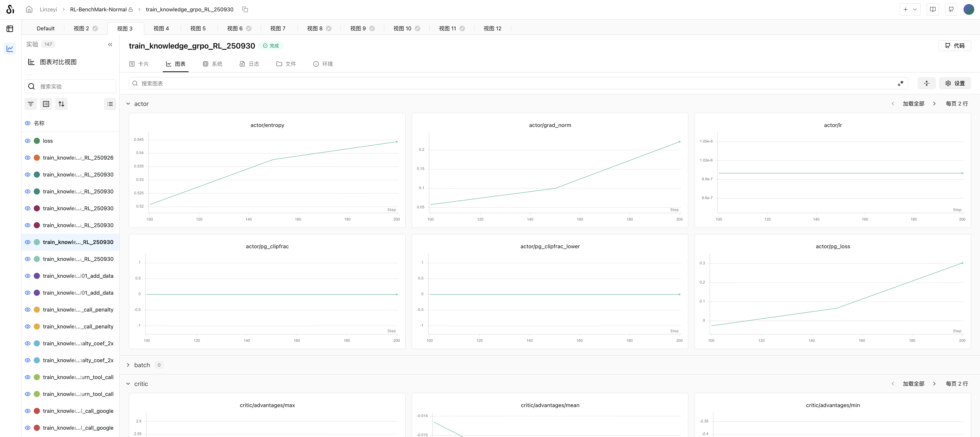The image size is (980, 437).
Task: Click the smoothing sparkle icon button
Action: [927, 83]
